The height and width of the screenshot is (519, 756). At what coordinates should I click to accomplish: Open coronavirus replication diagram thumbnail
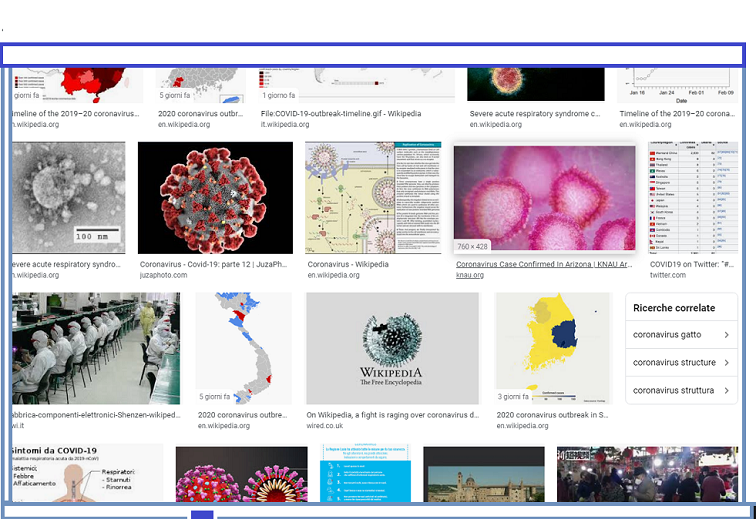coord(373,198)
